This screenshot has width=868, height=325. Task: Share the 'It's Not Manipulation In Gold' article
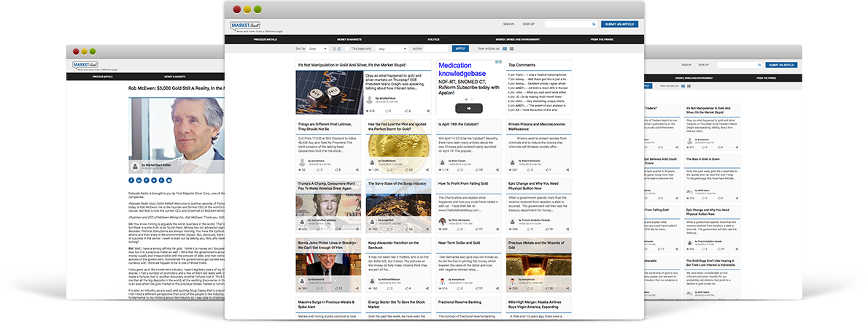pyautogui.click(x=429, y=110)
